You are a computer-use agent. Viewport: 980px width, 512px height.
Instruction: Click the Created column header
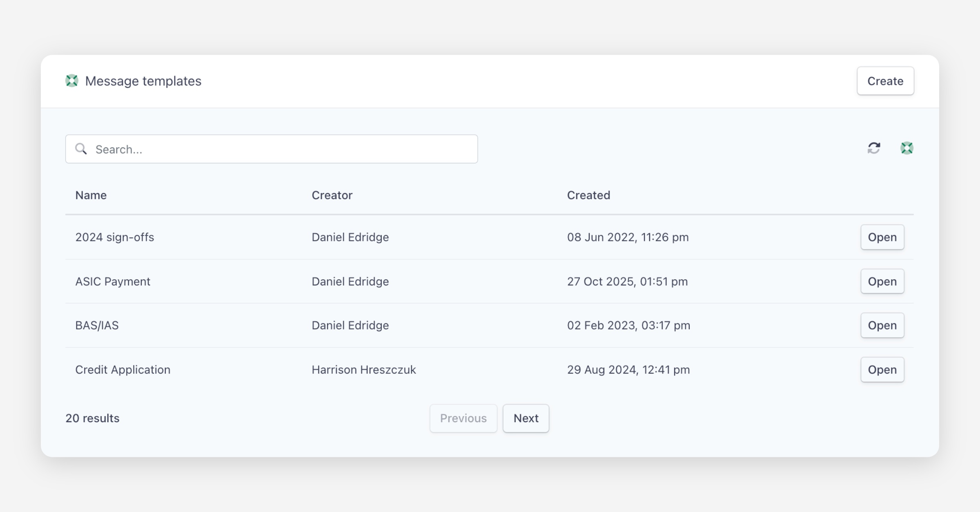588,195
